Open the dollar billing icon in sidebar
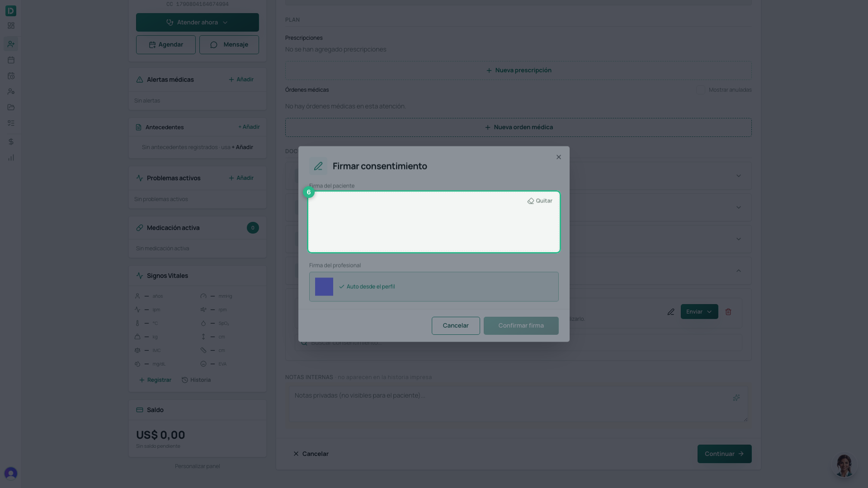Viewport: 868px width, 488px height. point(11,142)
